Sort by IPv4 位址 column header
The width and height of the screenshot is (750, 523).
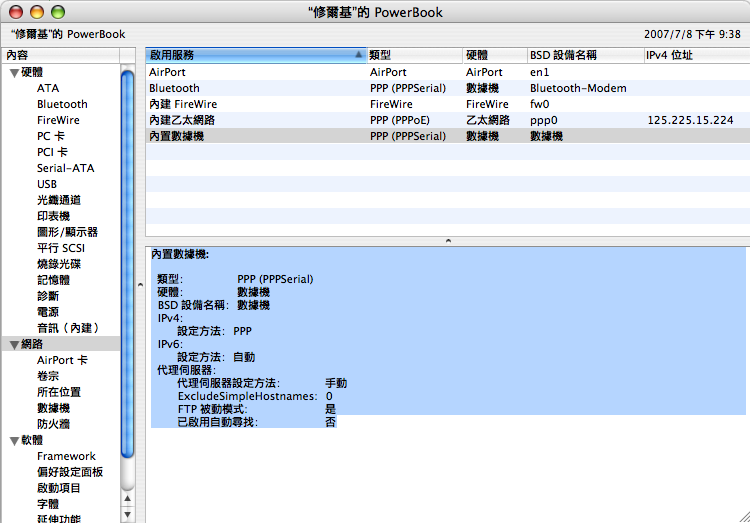click(x=696, y=56)
